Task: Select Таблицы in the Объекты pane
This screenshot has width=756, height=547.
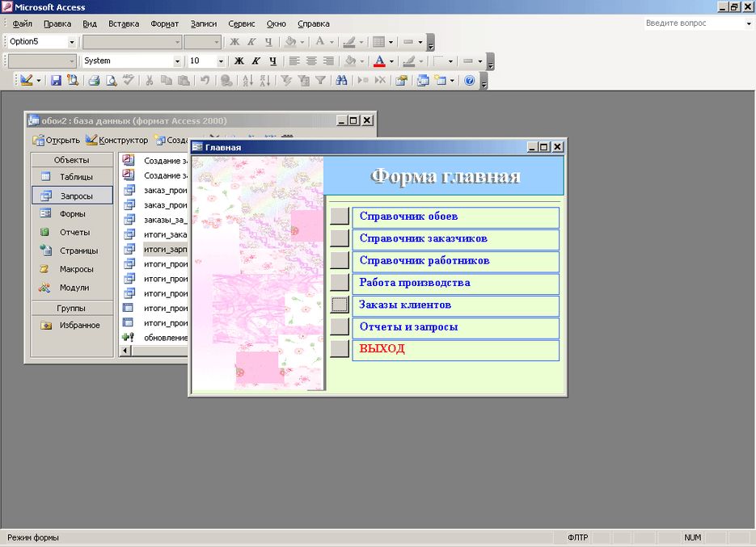Action: pyautogui.click(x=72, y=177)
